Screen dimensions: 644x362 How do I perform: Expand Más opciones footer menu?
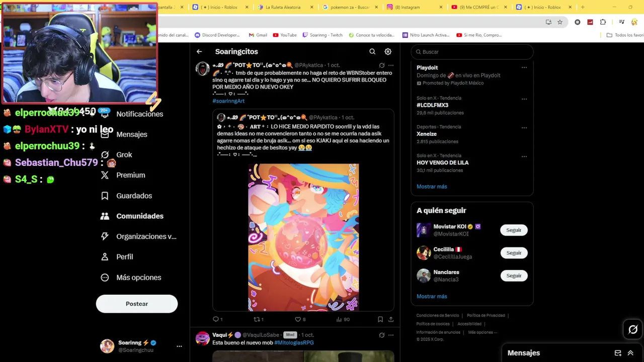[482, 332]
